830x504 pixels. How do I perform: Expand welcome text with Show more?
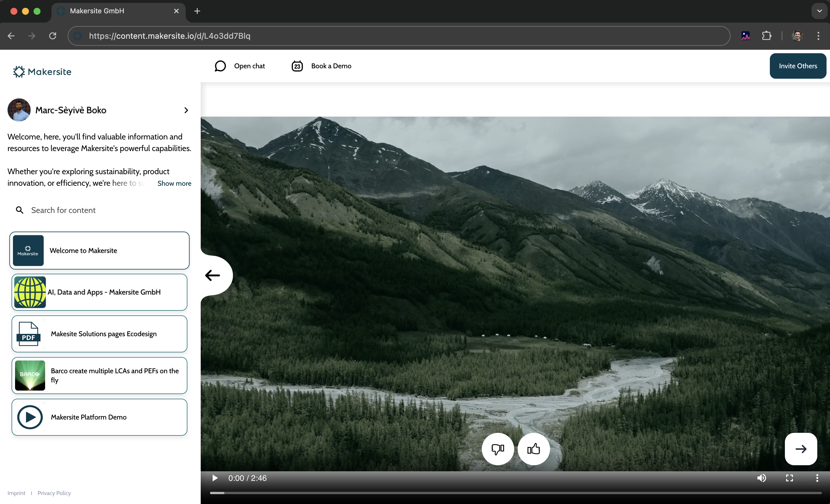174,183
